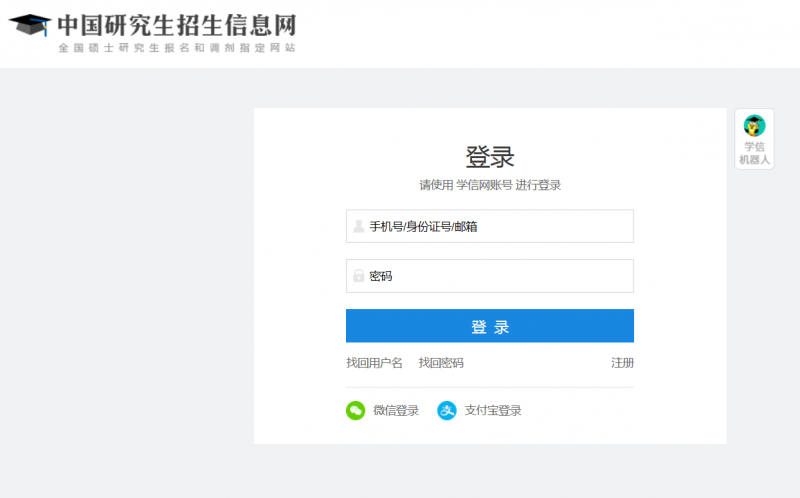This screenshot has width=800, height=498.
Task: Click the user silhouette icon in username field
Action: tap(358, 226)
